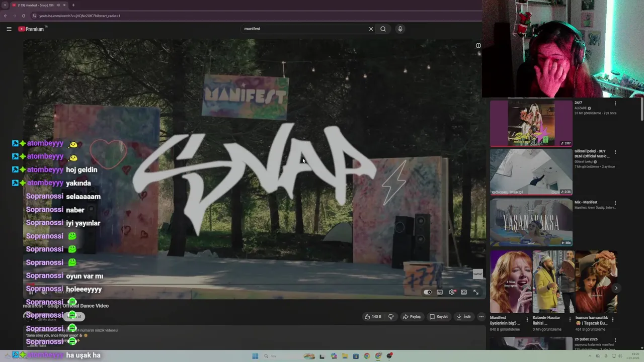The height and width of the screenshot is (362, 644).
Task: Open the '24/7' ALIZADE video thumbnail
Action: tap(531, 123)
